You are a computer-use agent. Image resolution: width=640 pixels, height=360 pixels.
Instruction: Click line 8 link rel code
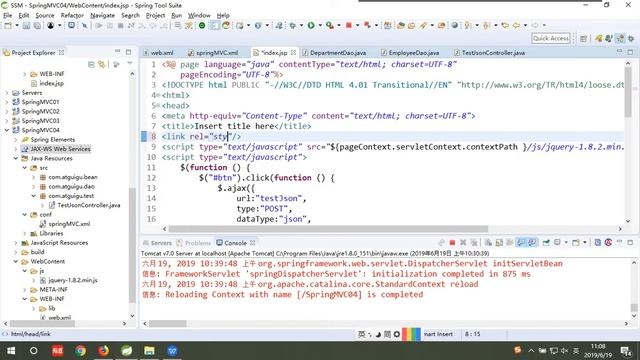(201, 136)
